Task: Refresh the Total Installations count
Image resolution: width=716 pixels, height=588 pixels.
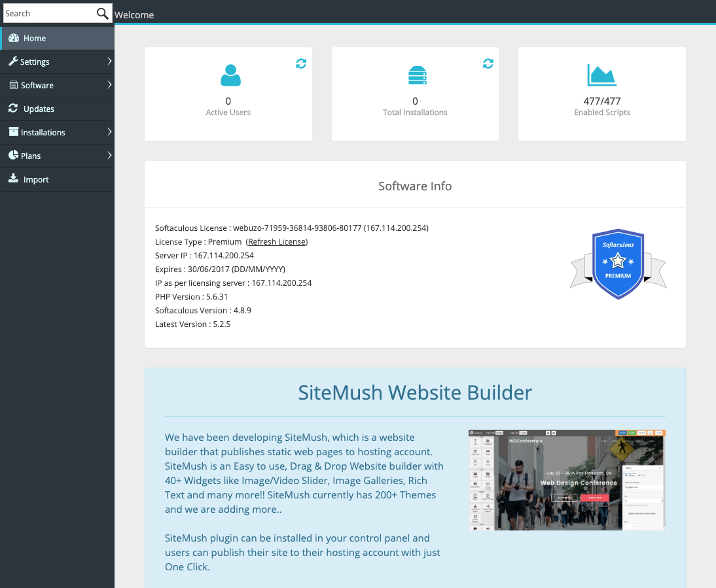Action: point(488,63)
